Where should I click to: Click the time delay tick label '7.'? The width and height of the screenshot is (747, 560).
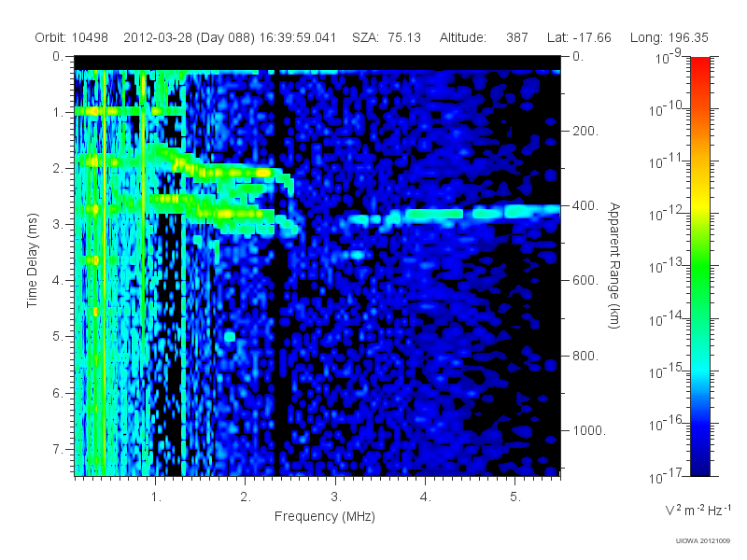(58, 449)
